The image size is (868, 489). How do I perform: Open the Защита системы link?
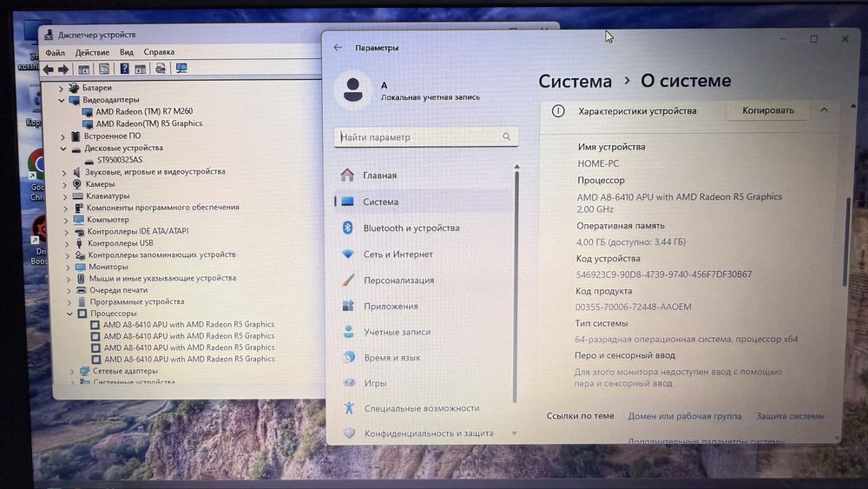pos(790,416)
